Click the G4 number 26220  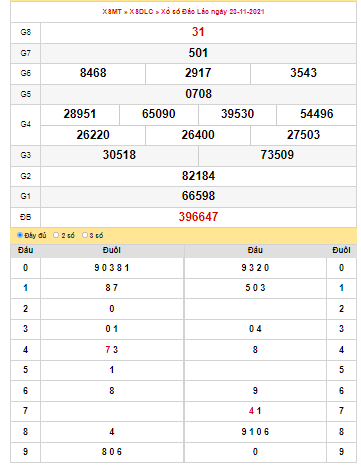(x=93, y=135)
